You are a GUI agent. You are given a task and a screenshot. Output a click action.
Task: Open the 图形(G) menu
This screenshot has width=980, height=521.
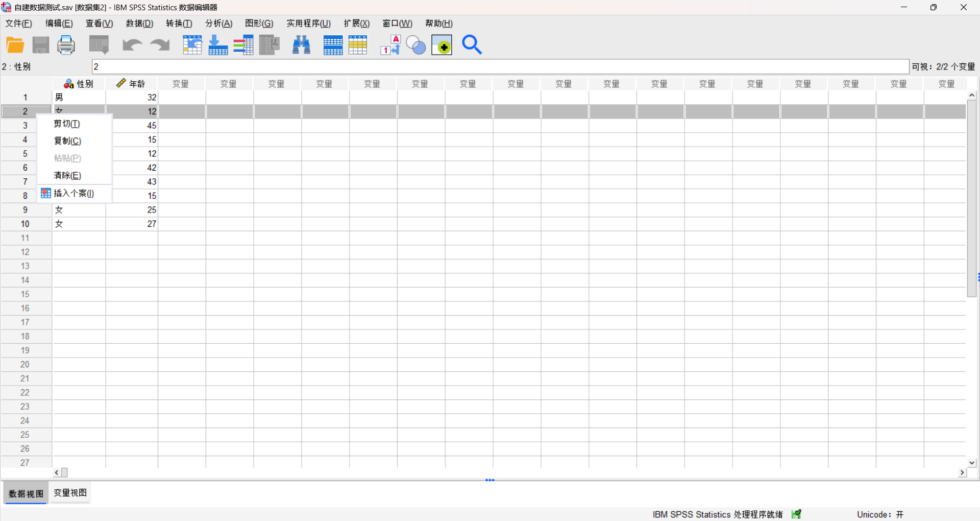[x=259, y=23]
